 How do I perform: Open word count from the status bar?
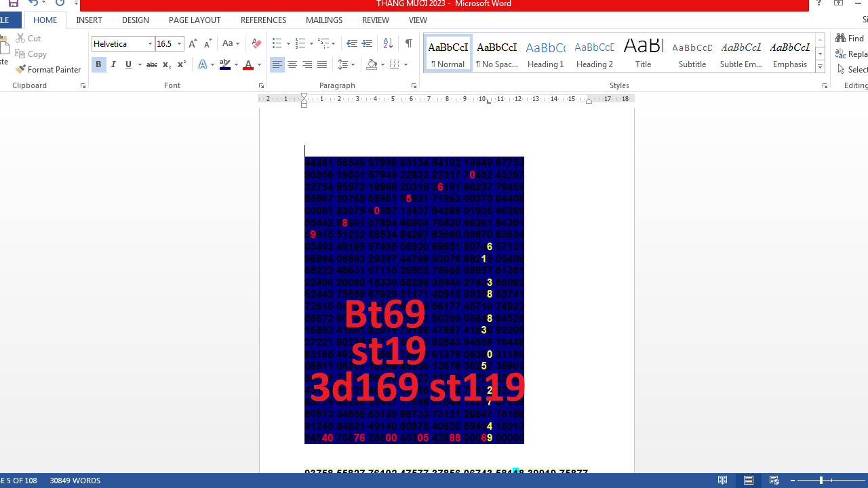[x=75, y=481]
